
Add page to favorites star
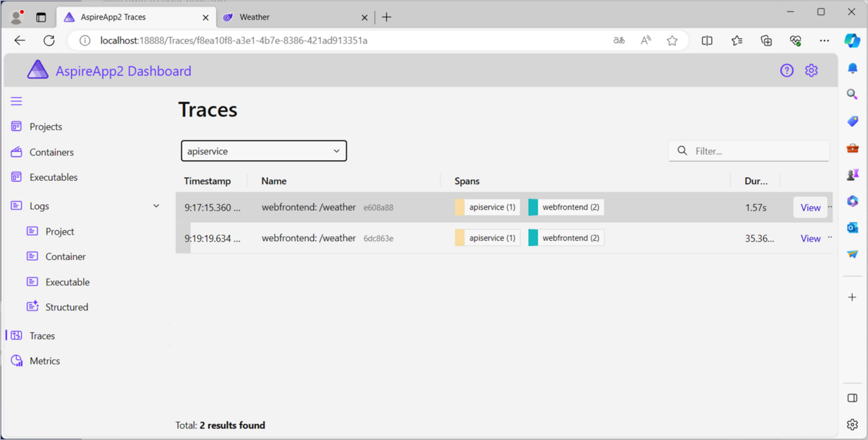tap(672, 41)
